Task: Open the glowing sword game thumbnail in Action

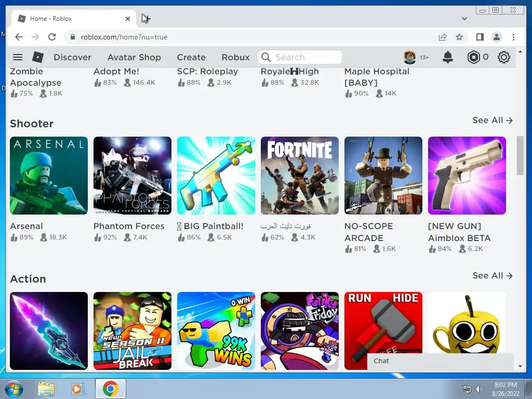Action: 49,331
